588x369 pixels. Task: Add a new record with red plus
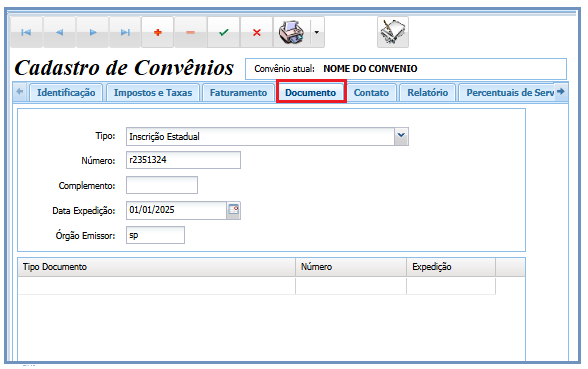coord(158,33)
